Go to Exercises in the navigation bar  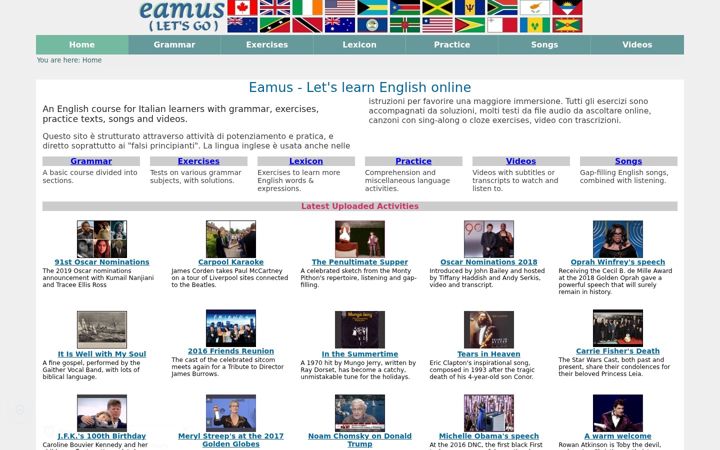(267, 45)
